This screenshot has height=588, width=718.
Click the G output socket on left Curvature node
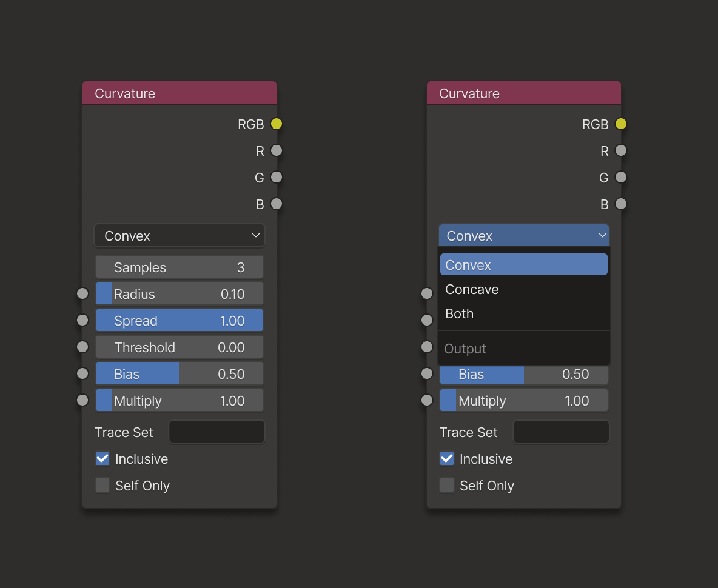coord(276,177)
